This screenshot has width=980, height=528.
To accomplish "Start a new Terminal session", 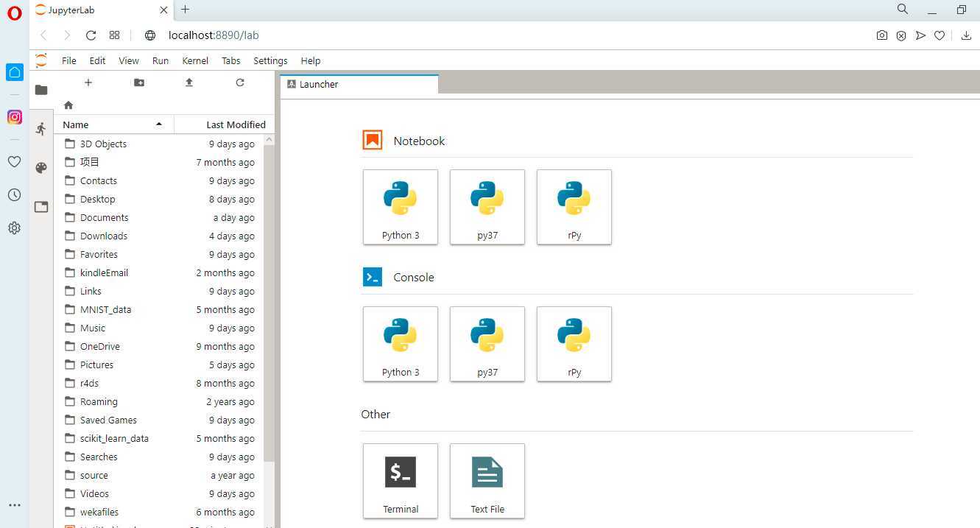I will pyautogui.click(x=401, y=481).
